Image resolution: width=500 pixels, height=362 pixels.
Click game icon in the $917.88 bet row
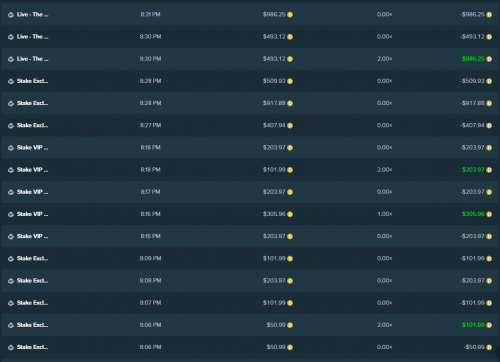coord(11,103)
